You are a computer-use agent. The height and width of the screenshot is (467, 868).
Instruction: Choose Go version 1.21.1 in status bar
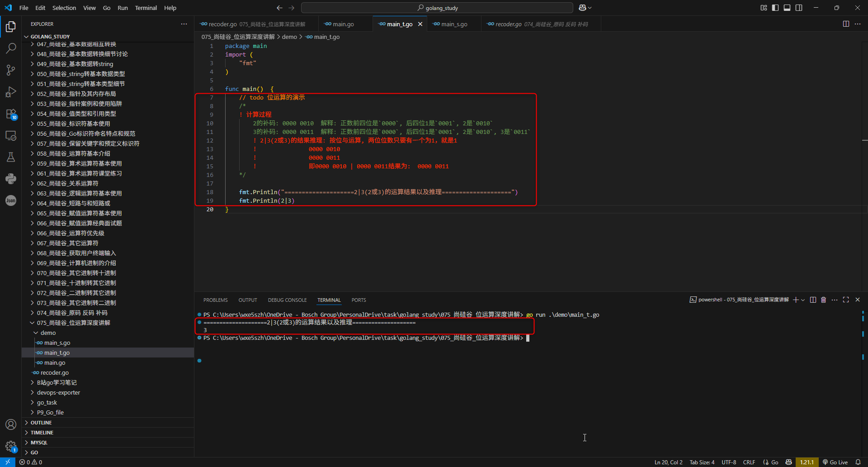[x=807, y=462]
